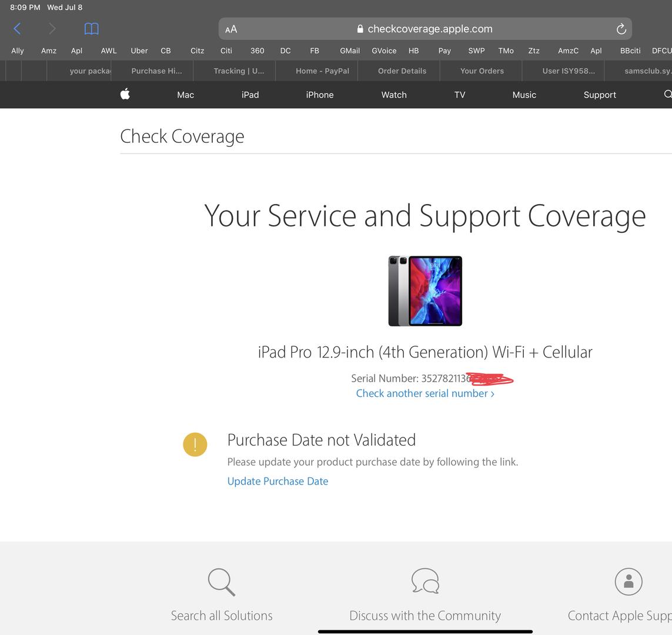This screenshot has width=672, height=635.
Task: Open the Pay bookmark
Action: pyautogui.click(x=444, y=51)
